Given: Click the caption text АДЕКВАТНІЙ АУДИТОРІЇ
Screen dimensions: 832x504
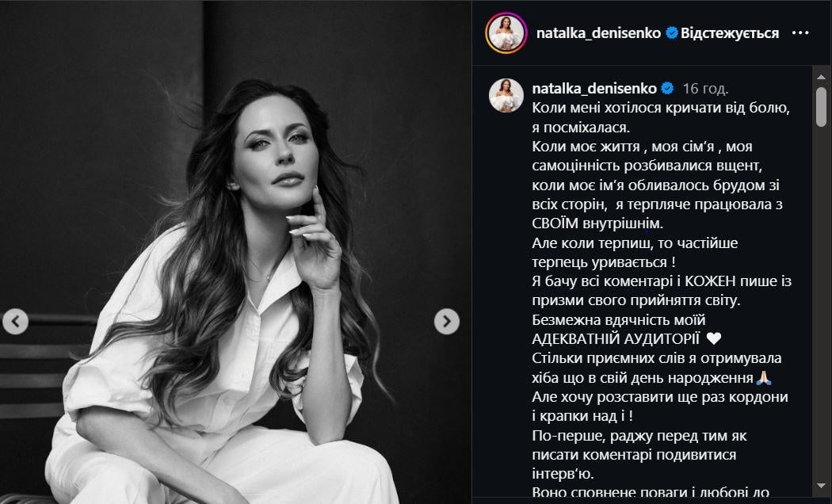Looking at the screenshot, I should tap(616, 338).
